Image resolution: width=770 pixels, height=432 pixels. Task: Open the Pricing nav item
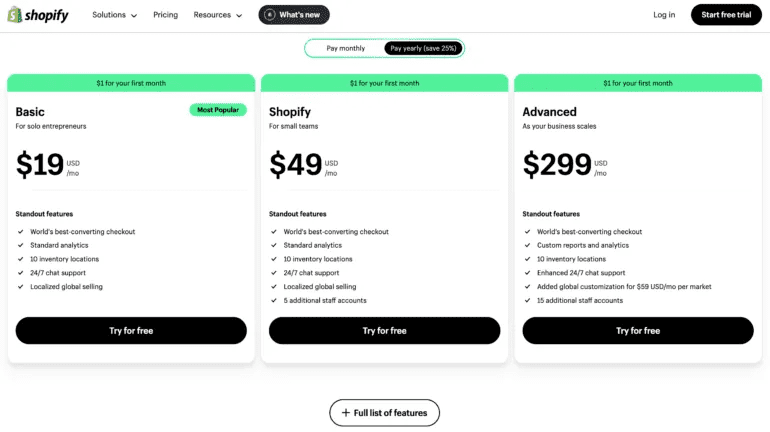click(x=165, y=15)
